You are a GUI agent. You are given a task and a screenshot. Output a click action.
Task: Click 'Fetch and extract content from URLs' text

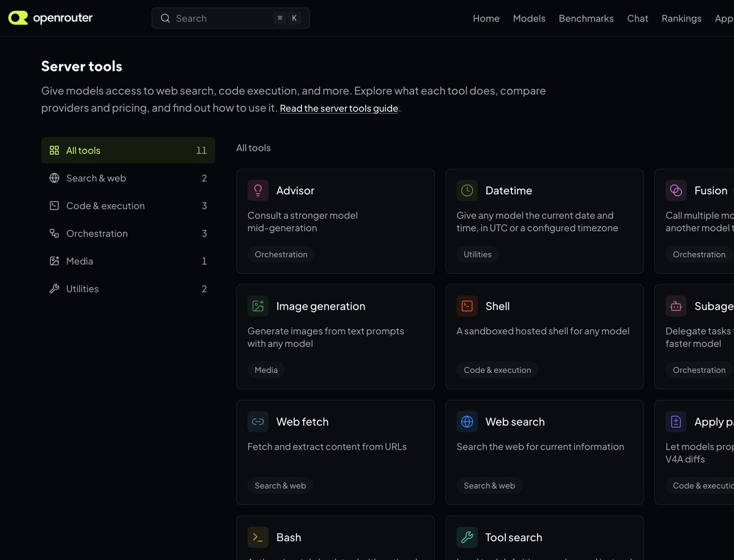point(327,446)
